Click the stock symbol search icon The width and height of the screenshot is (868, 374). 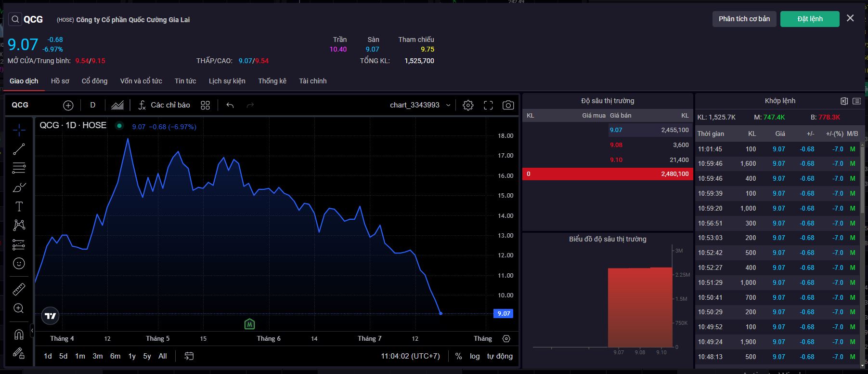pos(15,19)
